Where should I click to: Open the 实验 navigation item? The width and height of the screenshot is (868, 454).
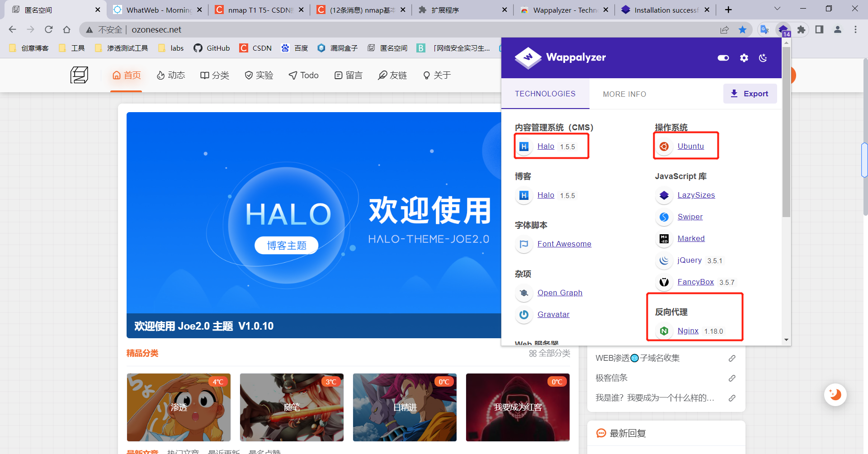pos(259,75)
